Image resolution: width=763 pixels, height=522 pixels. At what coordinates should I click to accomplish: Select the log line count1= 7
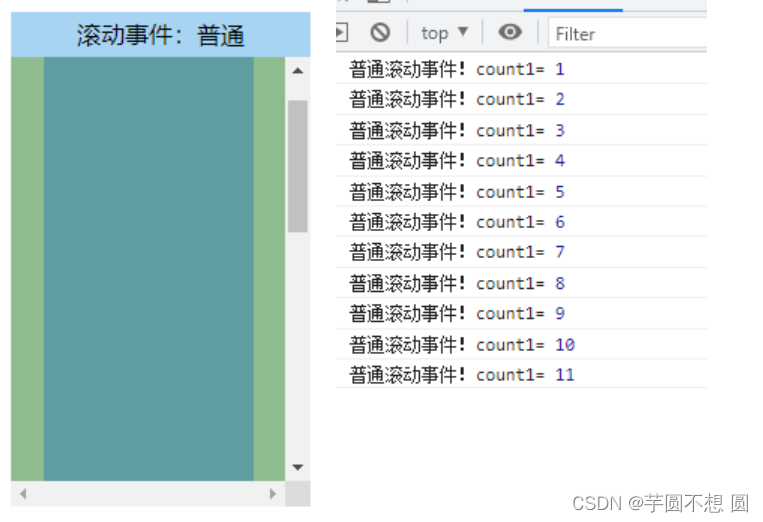(x=521, y=252)
